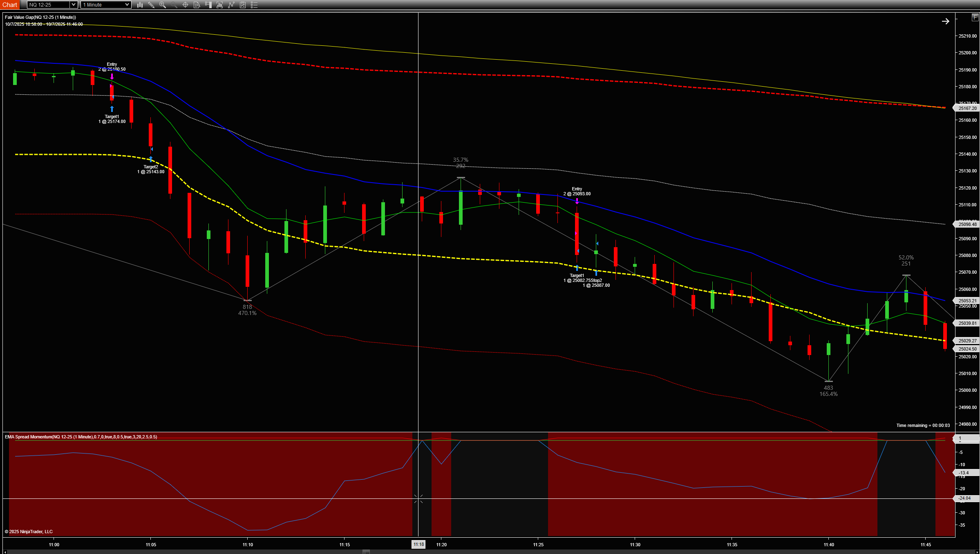Click the 11:18 time axis marker
Screen dimensions: 980x554
(418, 544)
